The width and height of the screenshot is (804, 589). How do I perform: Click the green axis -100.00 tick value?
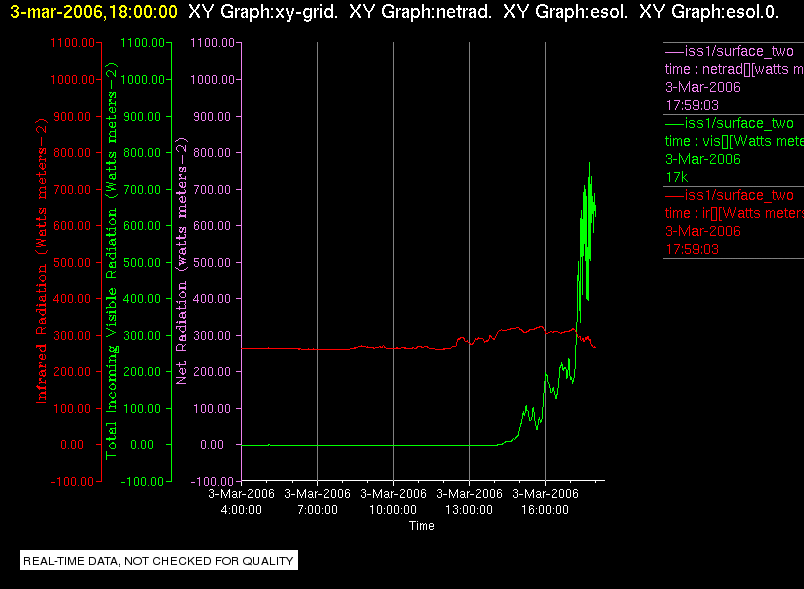pyautogui.click(x=142, y=481)
